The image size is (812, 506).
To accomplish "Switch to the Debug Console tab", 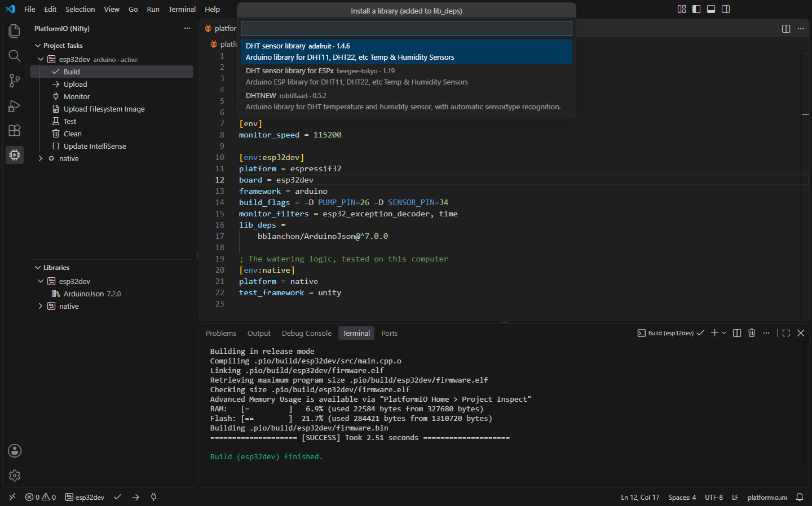I will point(307,333).
